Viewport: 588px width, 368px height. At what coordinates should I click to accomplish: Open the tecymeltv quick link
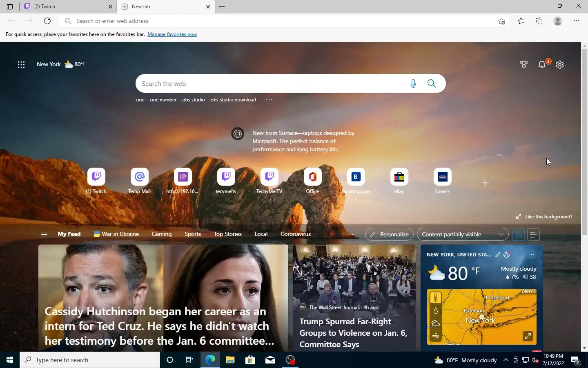coord(226,181)
